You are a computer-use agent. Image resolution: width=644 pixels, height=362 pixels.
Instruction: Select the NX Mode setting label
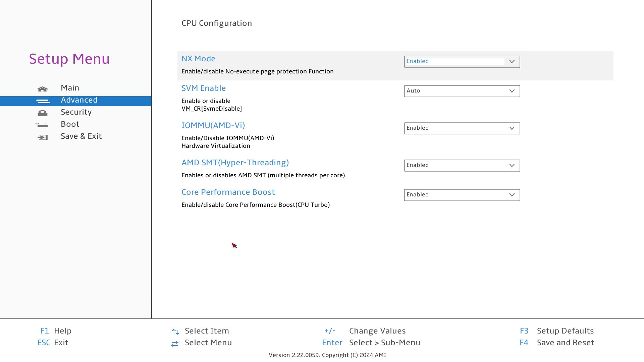[x=198, y=59]
